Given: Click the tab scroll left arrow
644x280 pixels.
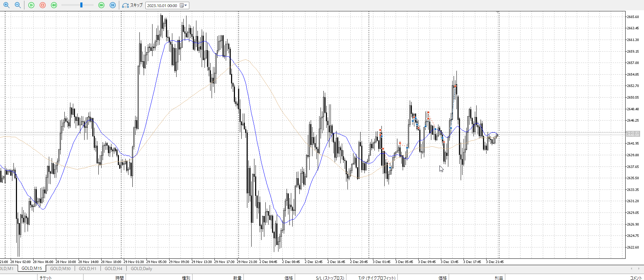Looking at the screenshot, I should click(x=632, y=269).
